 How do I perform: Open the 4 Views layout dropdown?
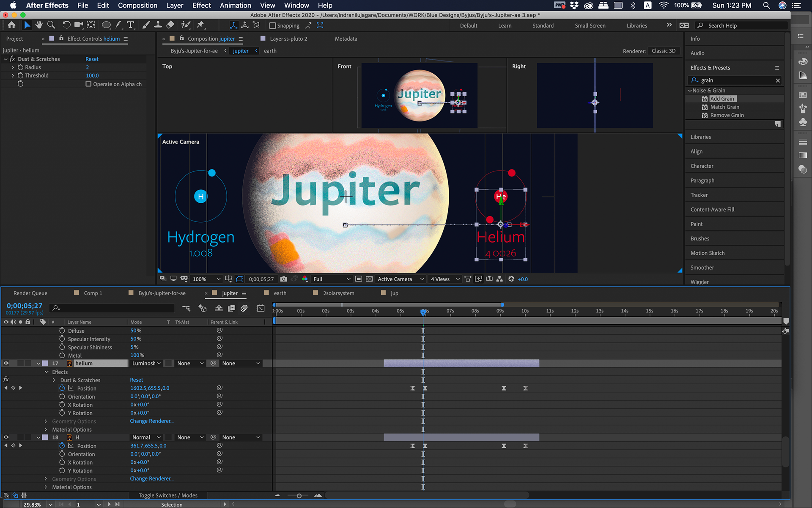coord(444,279)
